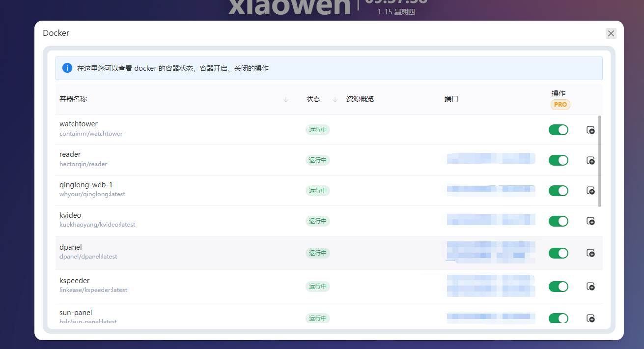Image resolution: width=644 pixels, height=349 pixels.
Task: Sort by status column arrow
Action: pos(335,99)
